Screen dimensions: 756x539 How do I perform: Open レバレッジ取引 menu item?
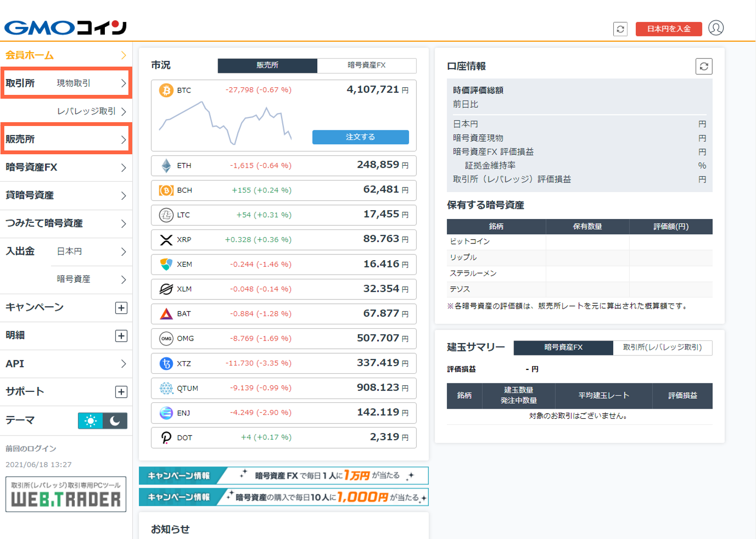pyautogui.click(x=91, y=111)
